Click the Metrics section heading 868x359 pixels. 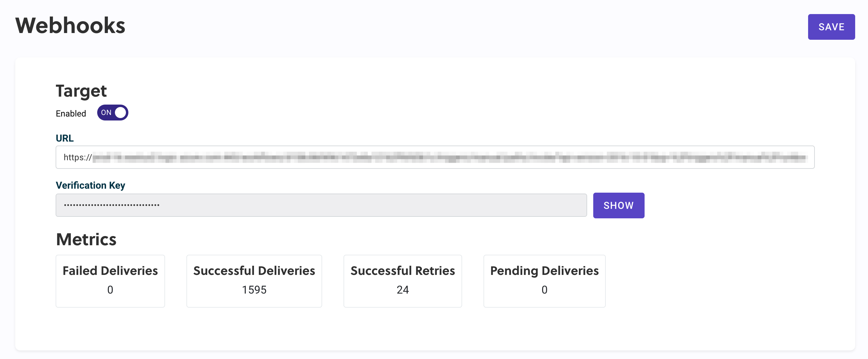point(86,239)
